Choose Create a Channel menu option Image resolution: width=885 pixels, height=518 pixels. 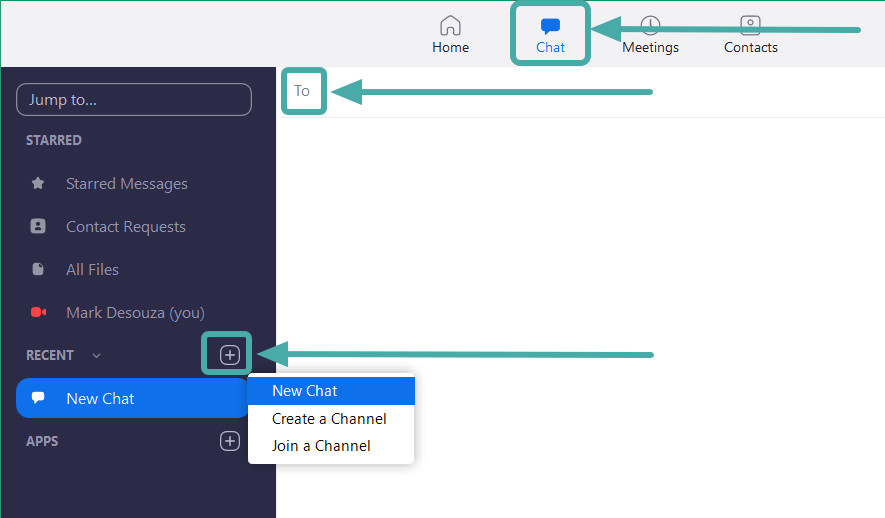pos(329,419)
